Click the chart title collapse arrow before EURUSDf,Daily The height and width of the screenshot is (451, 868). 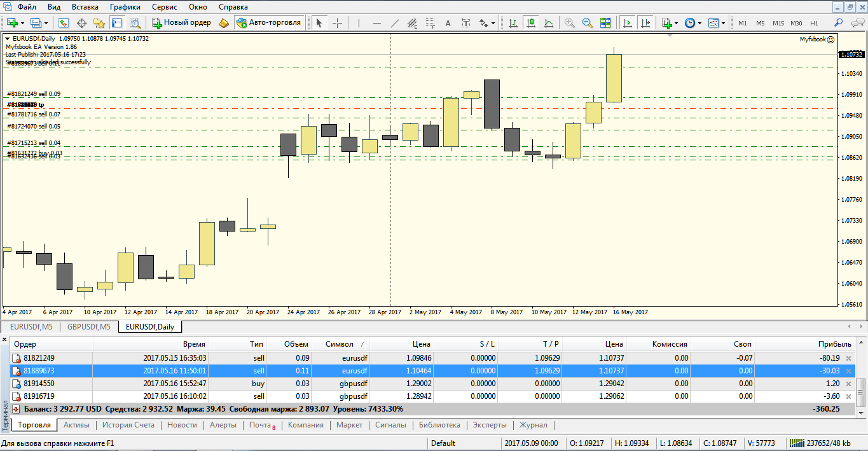coord(7,39)
